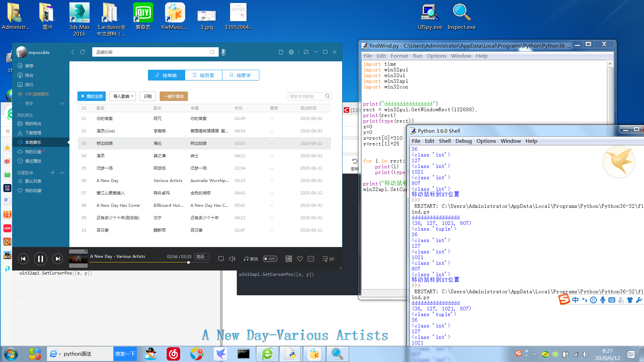Open the 导入歌曲 dropdown
The image size is (644, 362).
tap(123, 96)
